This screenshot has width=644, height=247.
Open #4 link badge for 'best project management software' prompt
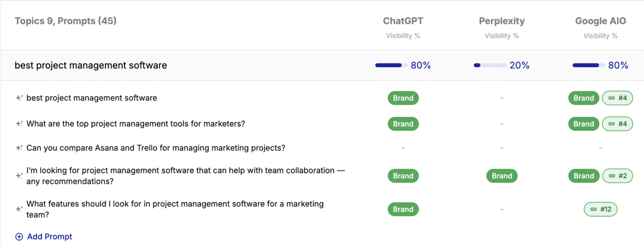click(617, 98)
